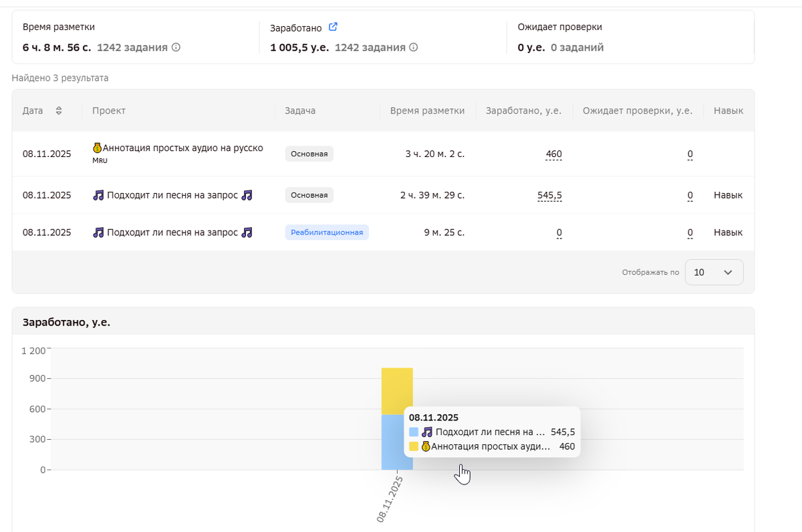This screenshot has width=802, height=532.
Task: Open the Отображать по page size dropdown
Action: pyautogui.click(x=714, y=272)
